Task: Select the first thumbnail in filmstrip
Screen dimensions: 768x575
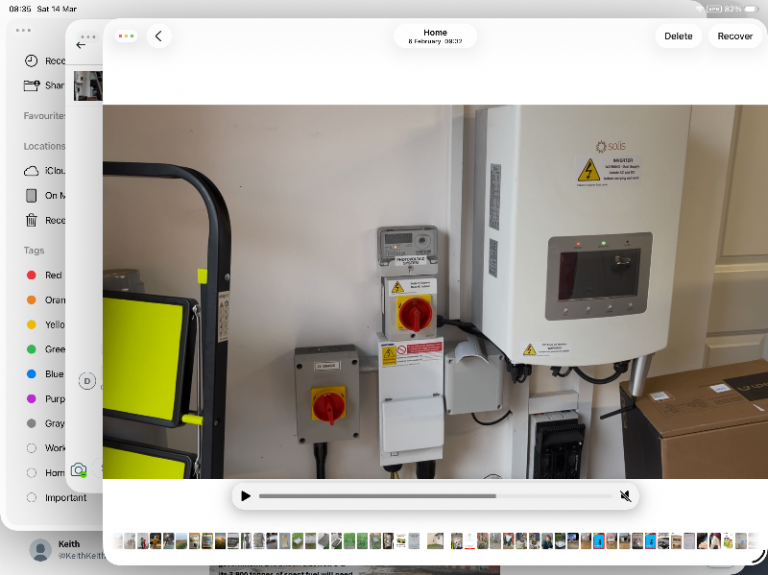Action: pyautogui.click(x=118, y=541)
